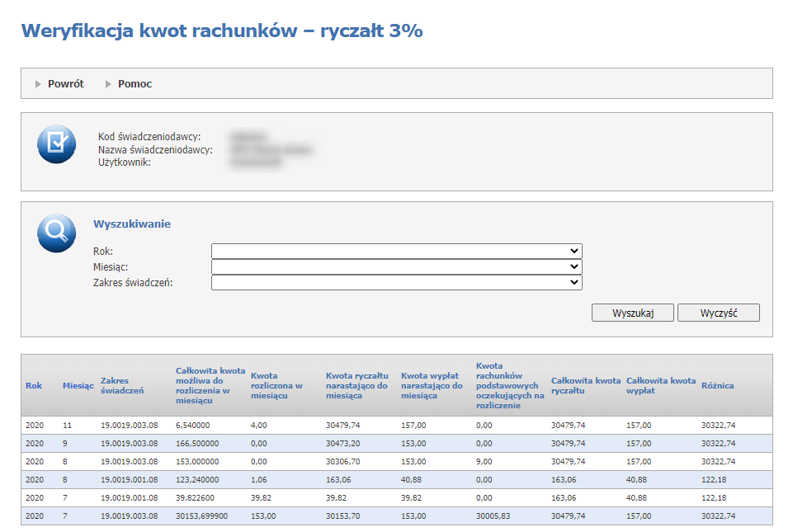Click the Całkowita kwota wypłat header
The image size is (793, 532).
[x=660, y=385]
